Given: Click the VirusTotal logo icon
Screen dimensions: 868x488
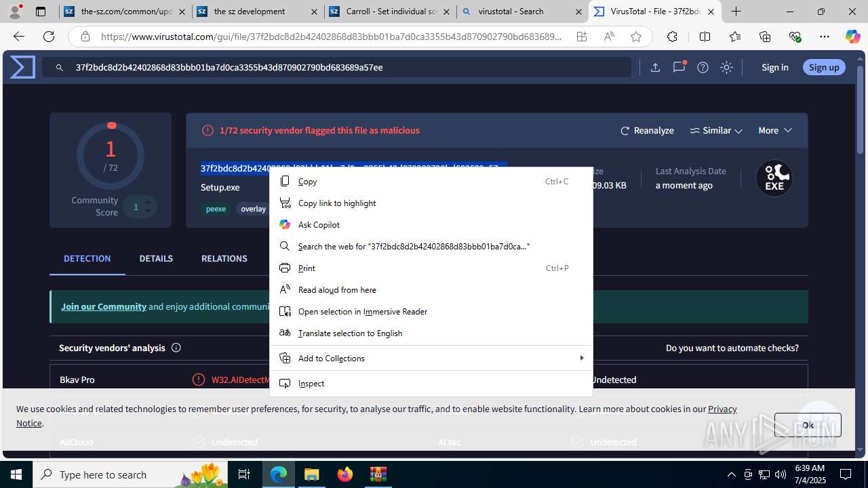Looking at the screenshot, I should pyautogui.click(x=22, y=67).
